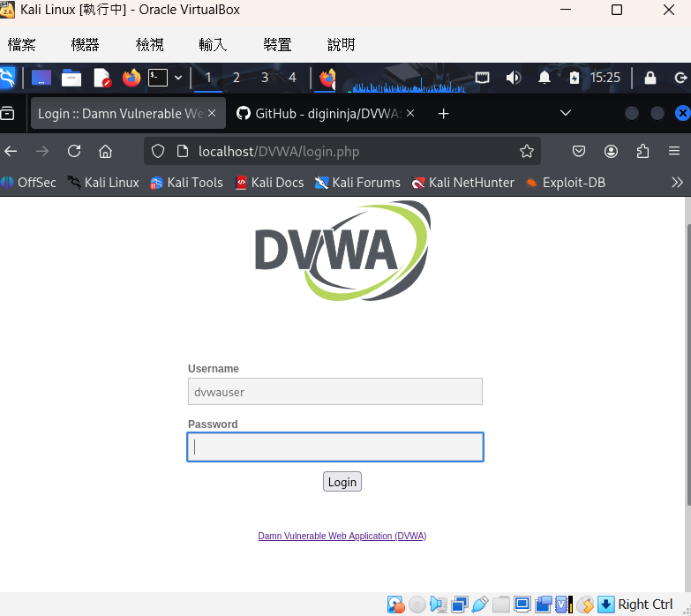Open the Kali Tools bookmark

[187, 183]
